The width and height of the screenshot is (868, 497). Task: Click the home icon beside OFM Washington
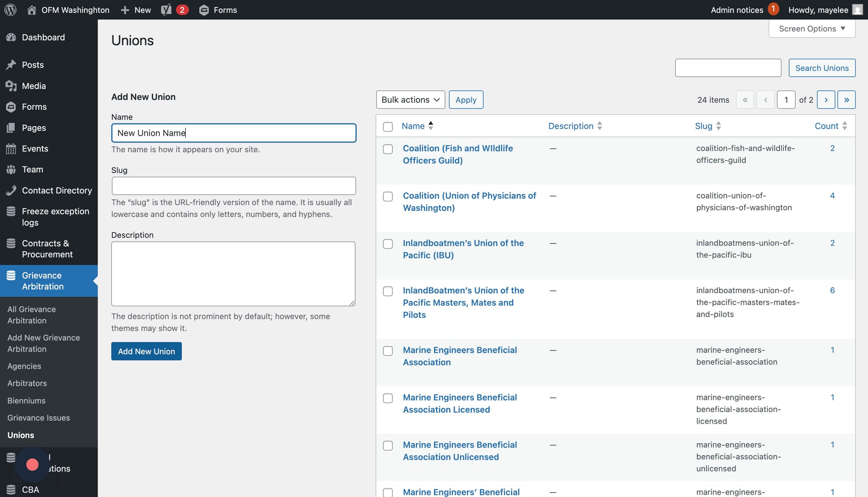point(32,9)
